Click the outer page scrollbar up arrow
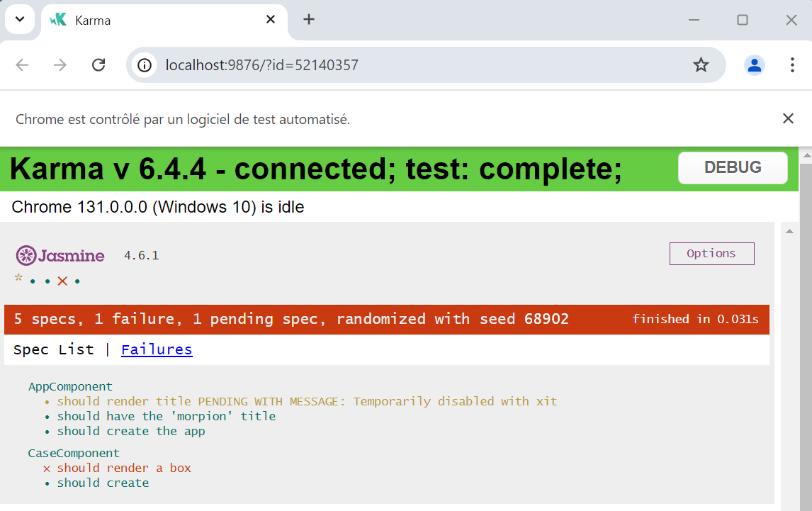 point(806,155)
